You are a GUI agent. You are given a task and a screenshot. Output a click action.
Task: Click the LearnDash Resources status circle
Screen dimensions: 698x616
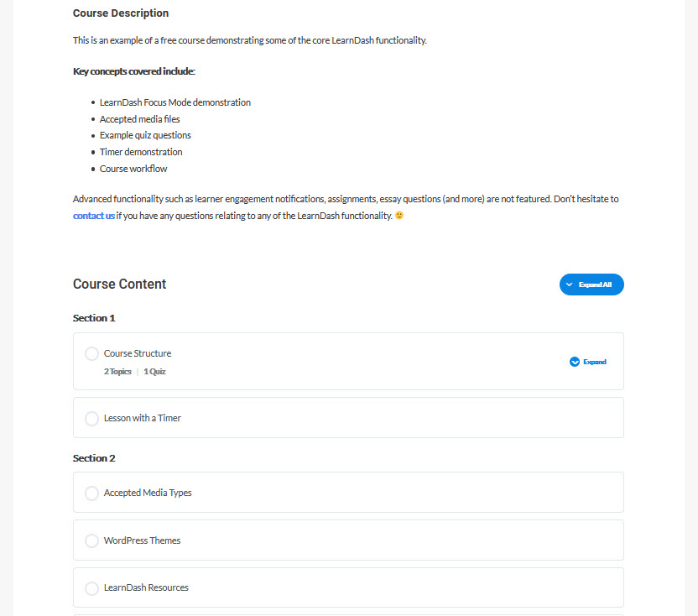[92, 588]
